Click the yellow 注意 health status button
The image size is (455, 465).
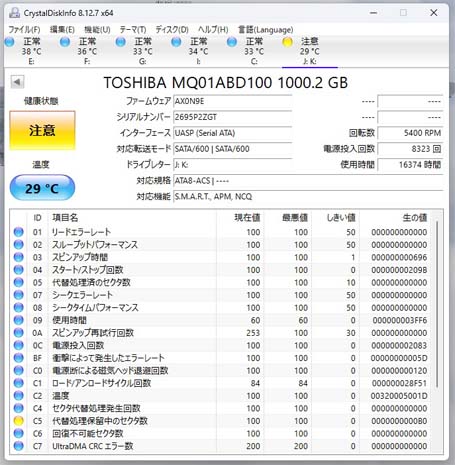click(42, 130)
